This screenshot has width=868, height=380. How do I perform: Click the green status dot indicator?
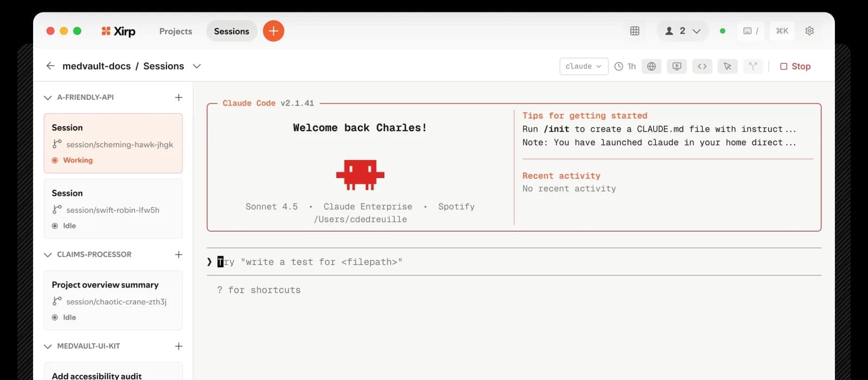pyautogui.click(x=723, y=31)
